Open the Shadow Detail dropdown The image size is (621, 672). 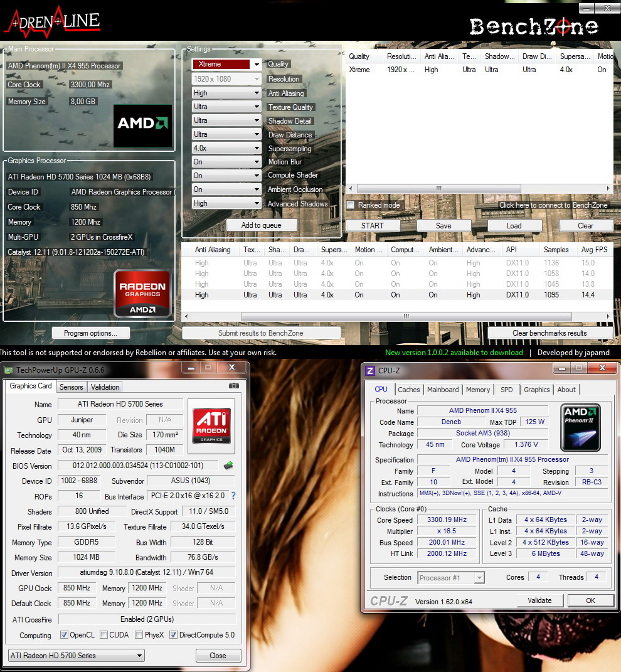(226, 120)
